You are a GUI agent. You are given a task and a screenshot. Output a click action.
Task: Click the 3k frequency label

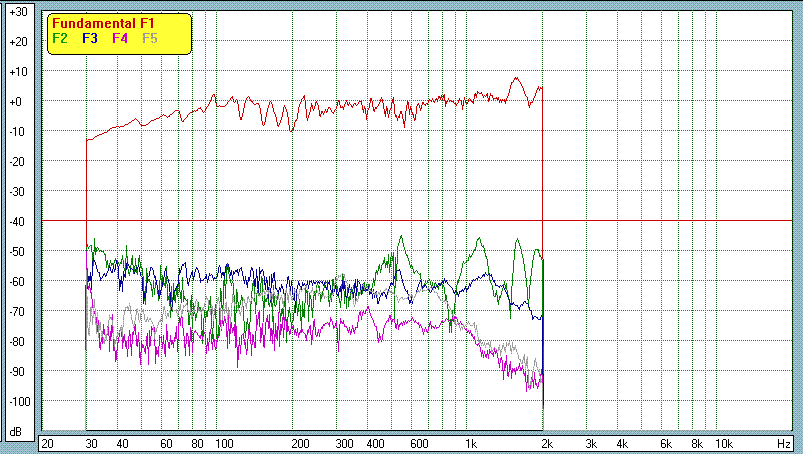(591, 444)
